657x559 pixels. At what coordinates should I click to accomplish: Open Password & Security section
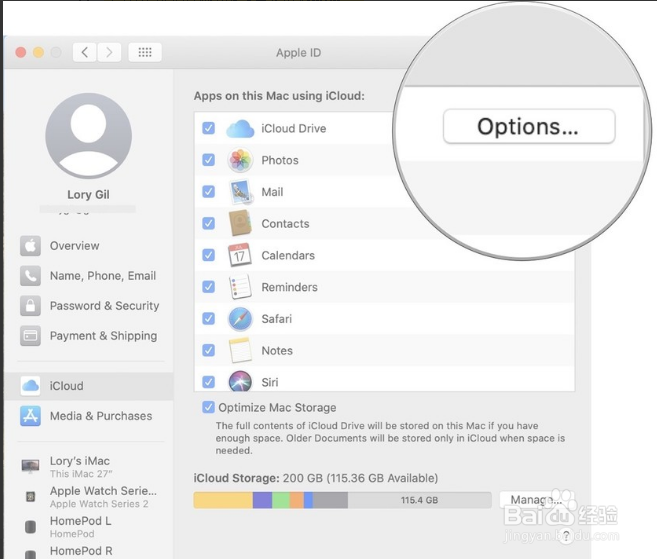[x=89, y=305]
